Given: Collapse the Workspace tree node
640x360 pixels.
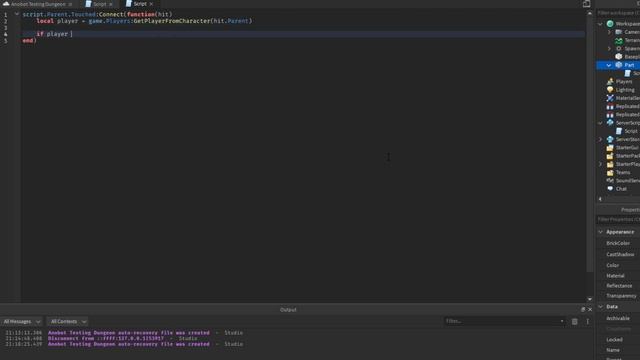Looking at the screenshot, I should point(600,24).
